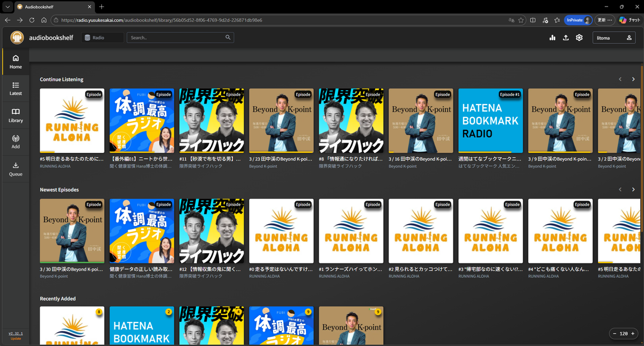Click the InPrivate profile button
The width and height of the screenshot is (644, 346).
pos(578,20)
